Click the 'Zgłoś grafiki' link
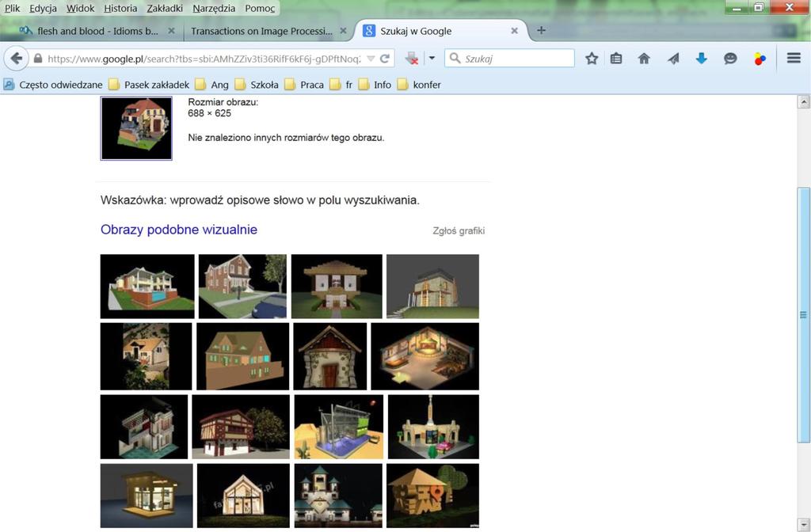The width and height of the screenshot is (811, 532). click(459, 230)
